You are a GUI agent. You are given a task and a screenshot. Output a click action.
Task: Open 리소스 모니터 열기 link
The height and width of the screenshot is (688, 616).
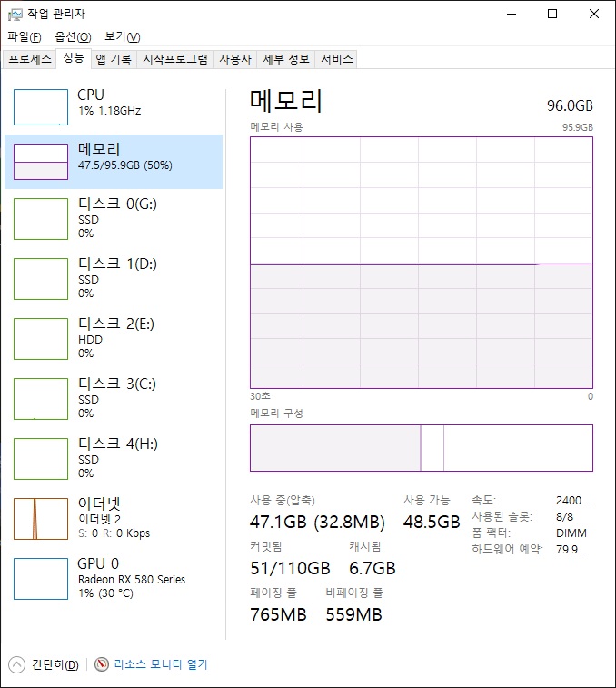click(x=161, y=664)
